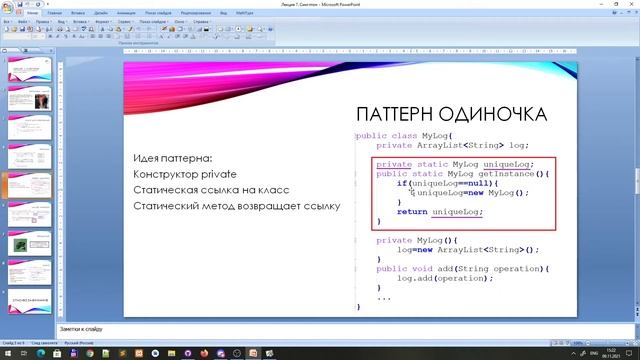
Task: Click code line 'return uniqueLog;'
Action: pos(440,212)
